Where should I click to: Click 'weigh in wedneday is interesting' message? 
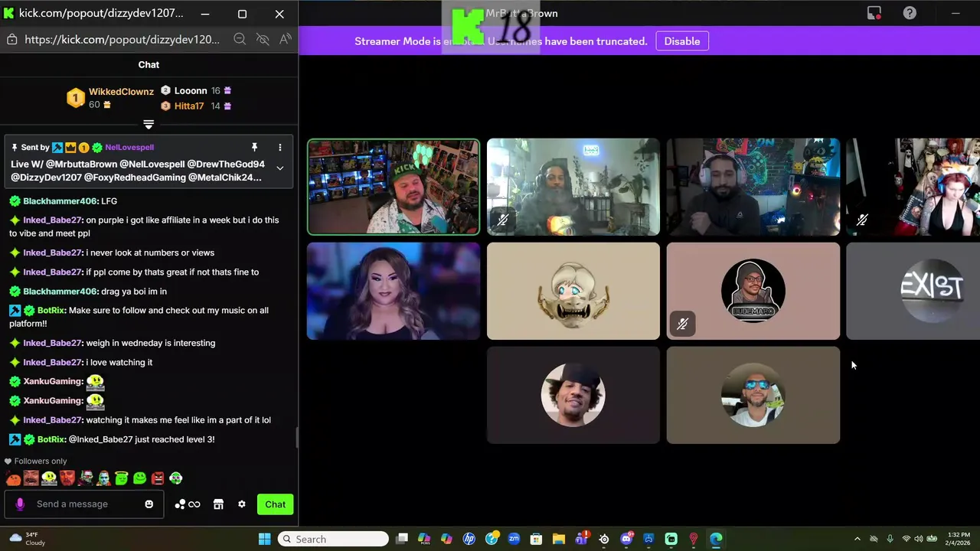point(151,343)
